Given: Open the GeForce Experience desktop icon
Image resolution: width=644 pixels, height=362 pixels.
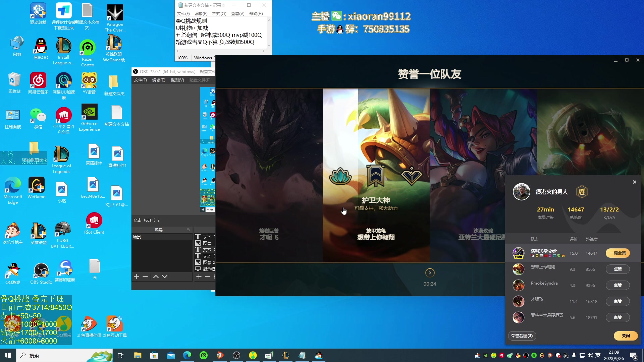Looking at the screenshot, I should (x=89, y=118).
